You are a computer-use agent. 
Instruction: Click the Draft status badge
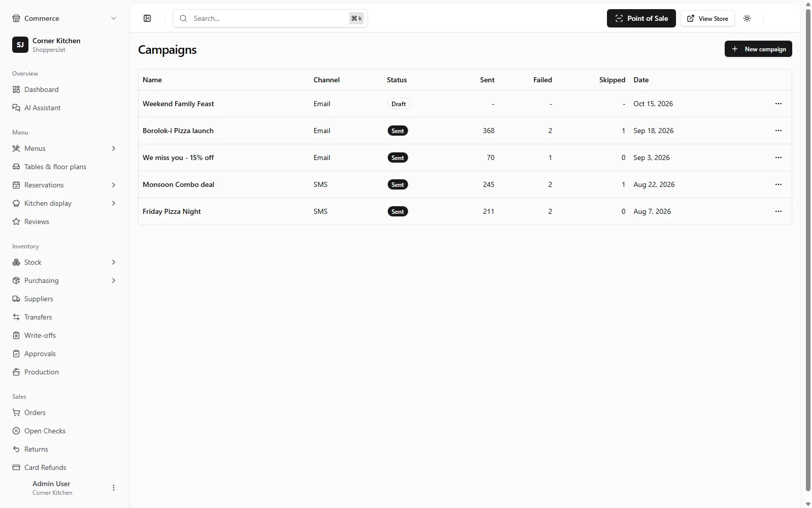398,104
